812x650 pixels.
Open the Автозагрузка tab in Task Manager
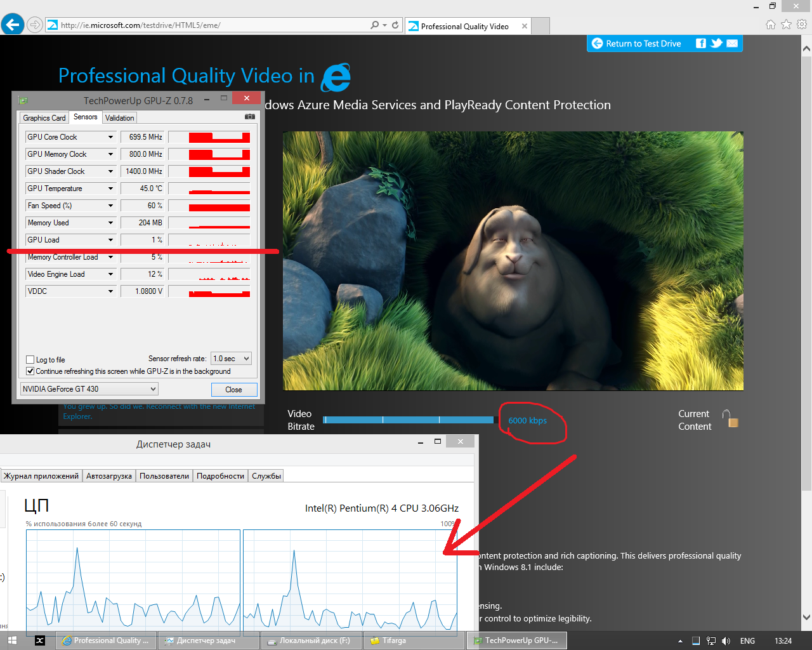click(109, 476)
